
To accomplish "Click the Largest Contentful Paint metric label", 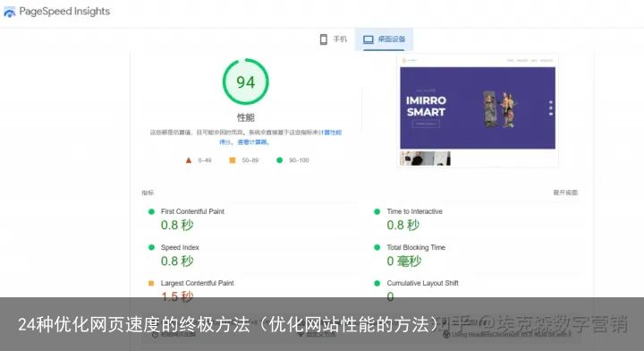I will pos(197,283).
